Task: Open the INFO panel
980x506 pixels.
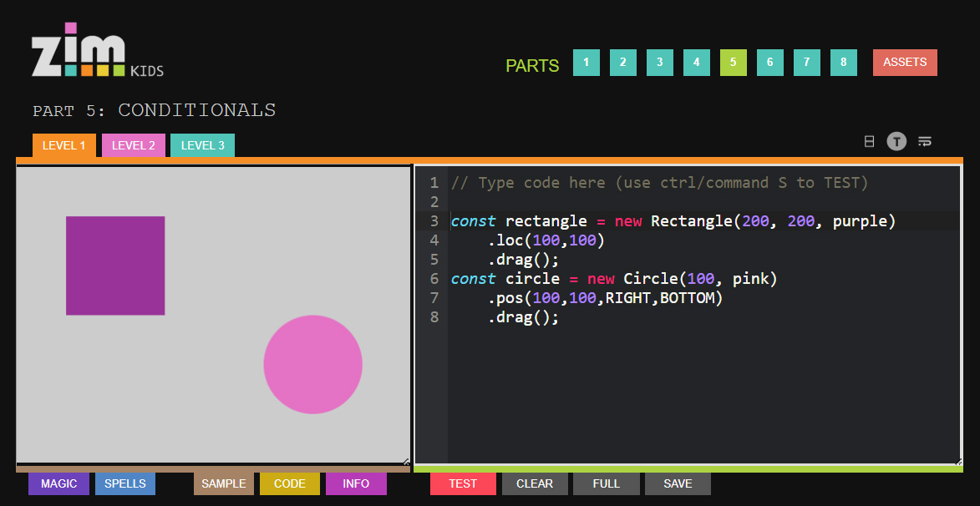Action: [x=356, y=483]
